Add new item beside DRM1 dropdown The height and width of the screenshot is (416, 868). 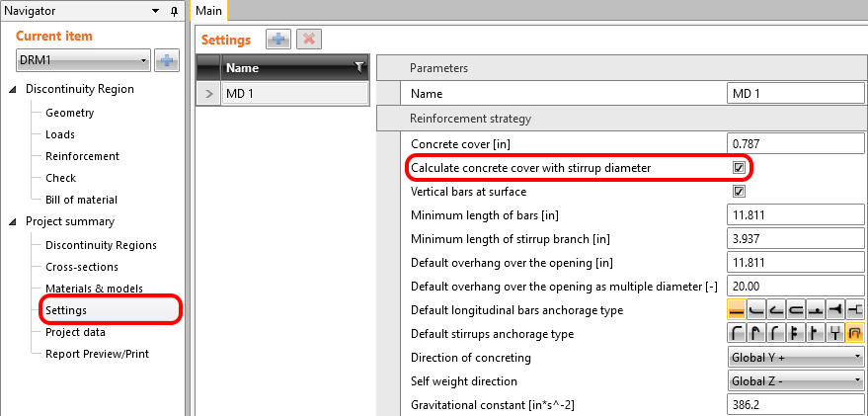pos(167,61)
